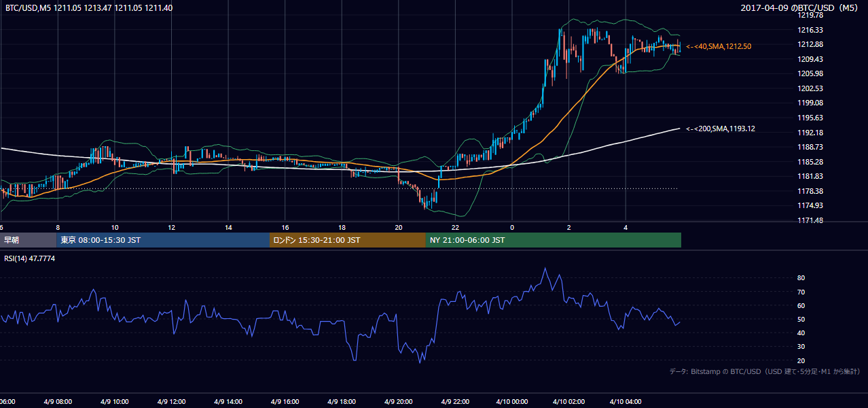Click RSI axis level 60
Viewport: 868px width, 408px height.
(x=801, y=305)
